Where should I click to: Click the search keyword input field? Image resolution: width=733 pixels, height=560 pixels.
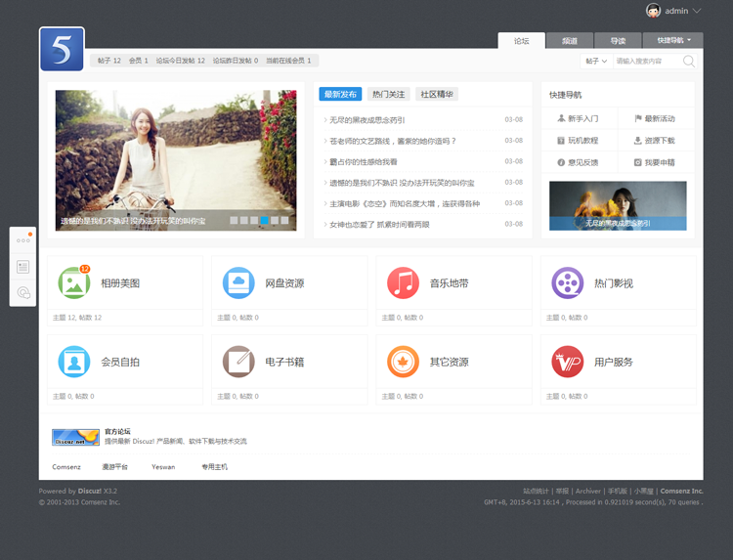click(x=645, y=61)
